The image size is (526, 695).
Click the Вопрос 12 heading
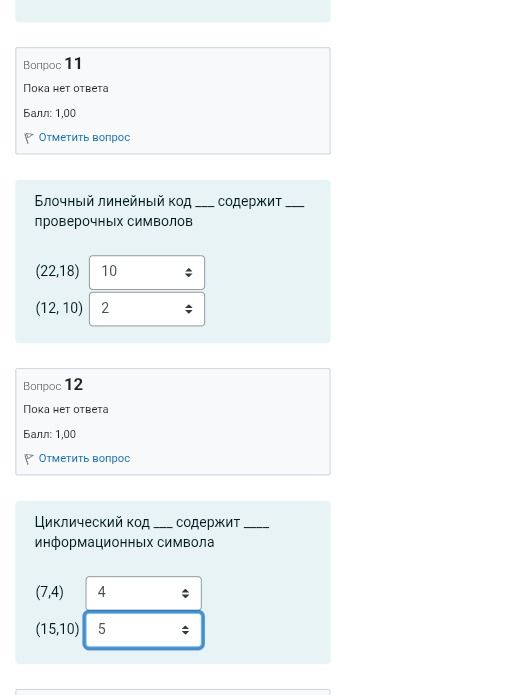(x=53, y=385)
